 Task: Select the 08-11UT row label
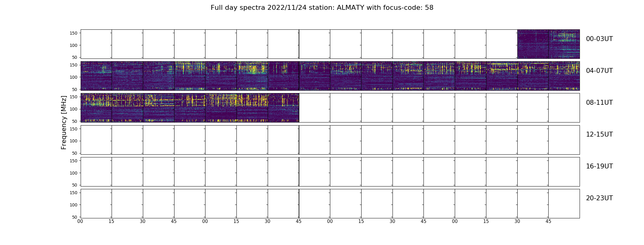pyautogui.click(x=599, y=103)
